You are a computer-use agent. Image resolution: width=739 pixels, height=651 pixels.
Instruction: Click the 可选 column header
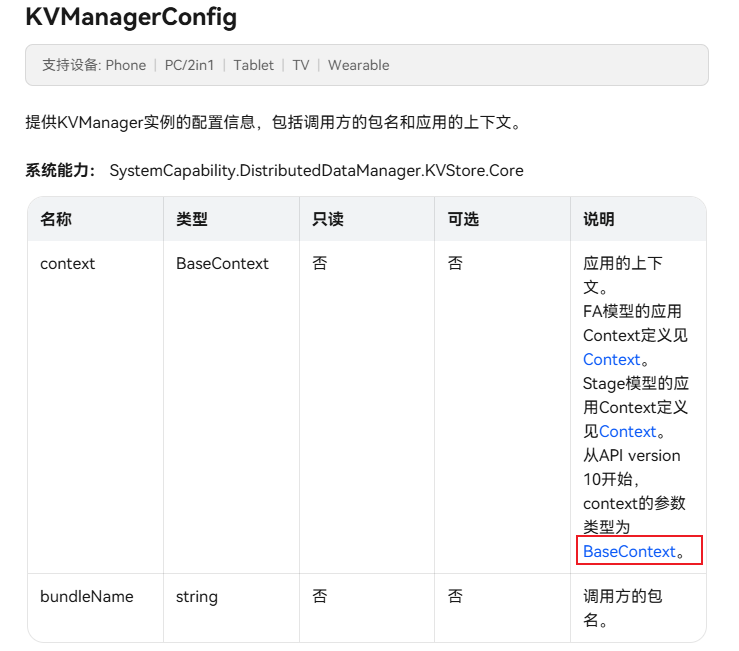(464, 219)
